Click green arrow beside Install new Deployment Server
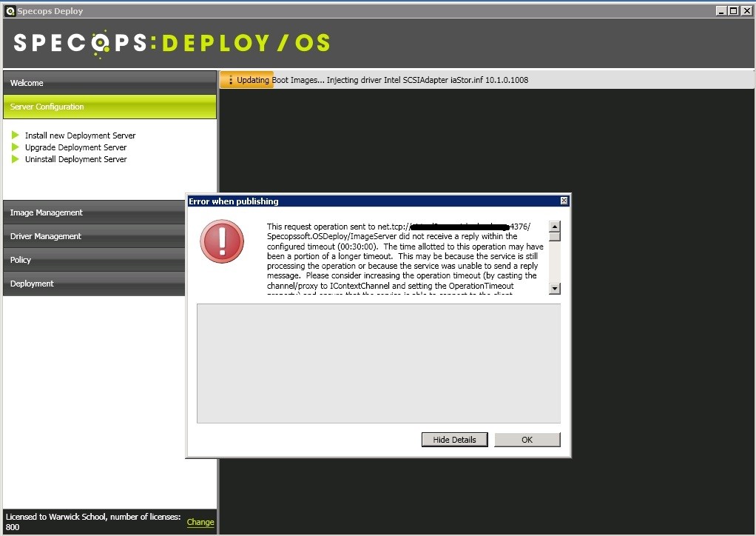Screen dimensions: 756x536 click(15, 135)
